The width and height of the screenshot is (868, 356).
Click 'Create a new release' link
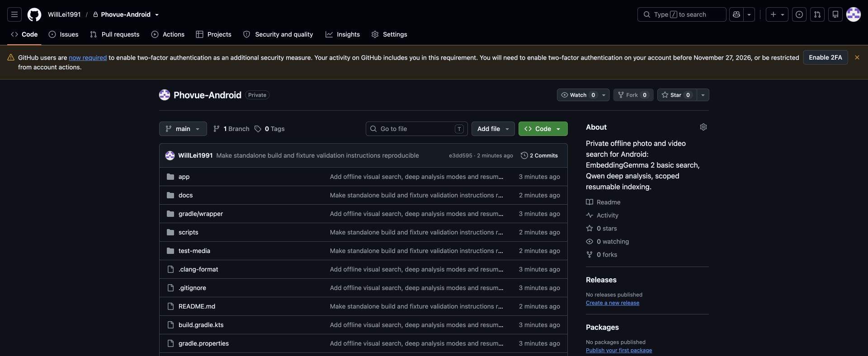pos(613,303)
